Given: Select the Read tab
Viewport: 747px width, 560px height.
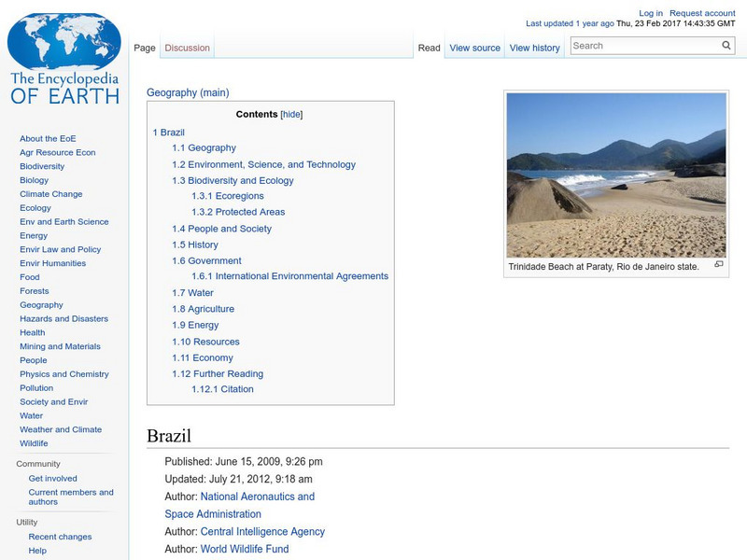Looking at the screenshot, I should click(x=429, y=48).
